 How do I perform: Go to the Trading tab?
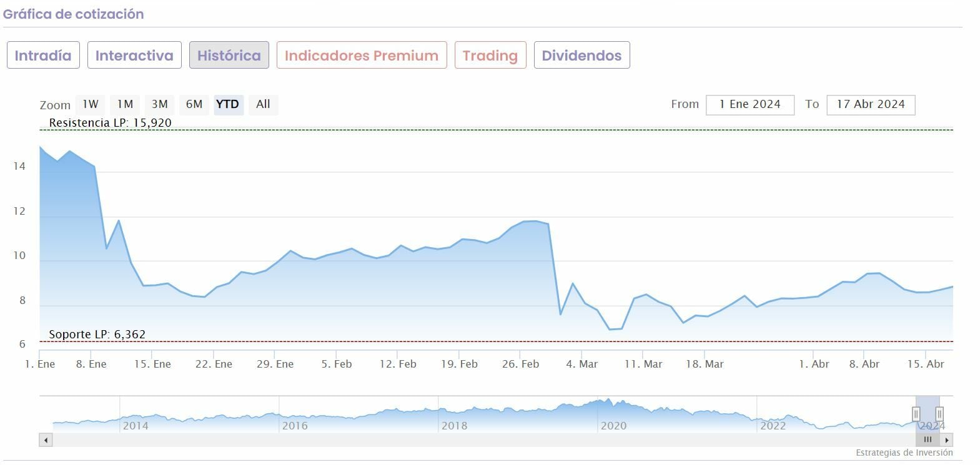coord(490,56)
